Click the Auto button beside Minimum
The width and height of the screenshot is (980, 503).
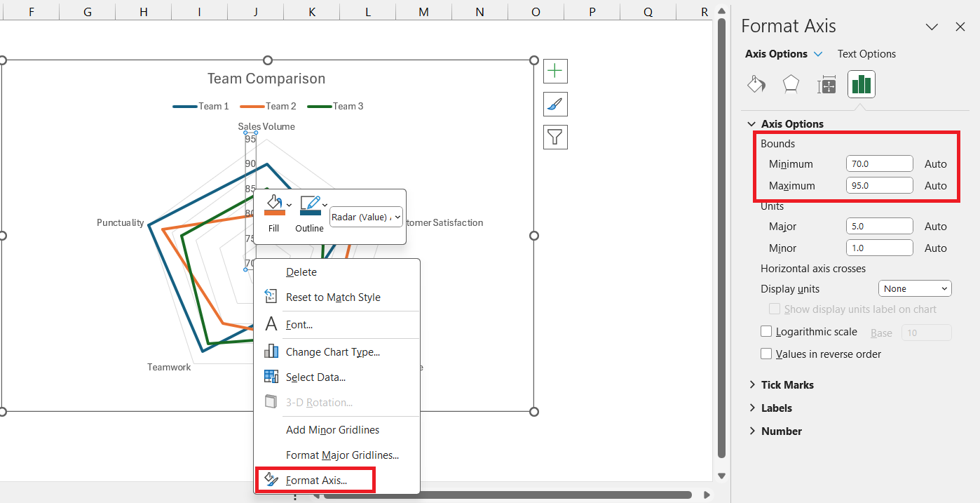pyautogui.click(x=935, y=163)
